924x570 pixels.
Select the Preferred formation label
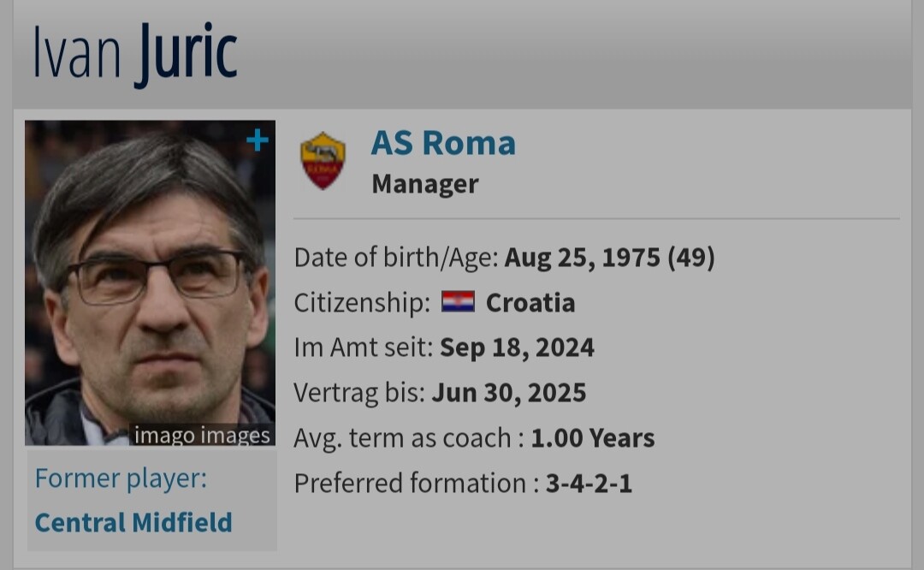click(416, 484)
